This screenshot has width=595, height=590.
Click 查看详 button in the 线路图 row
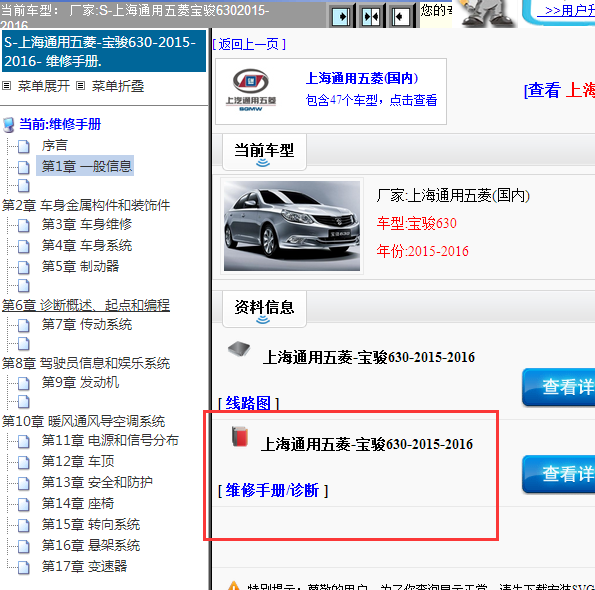point(559,387)
